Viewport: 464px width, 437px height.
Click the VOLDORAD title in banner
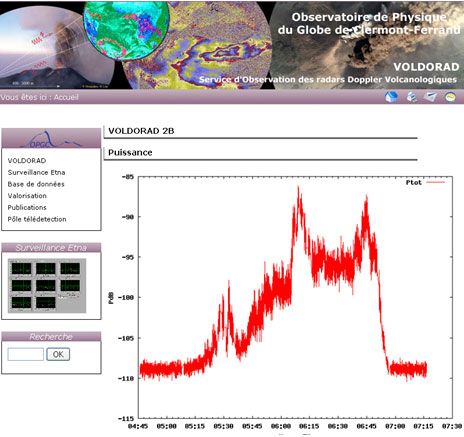426,67
